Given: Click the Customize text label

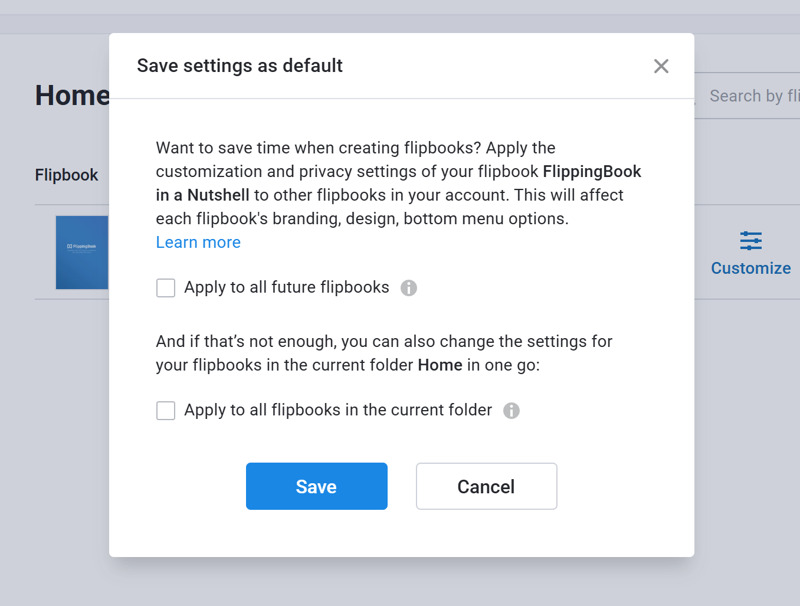Looking at the screenshot, I should [751, 268].
